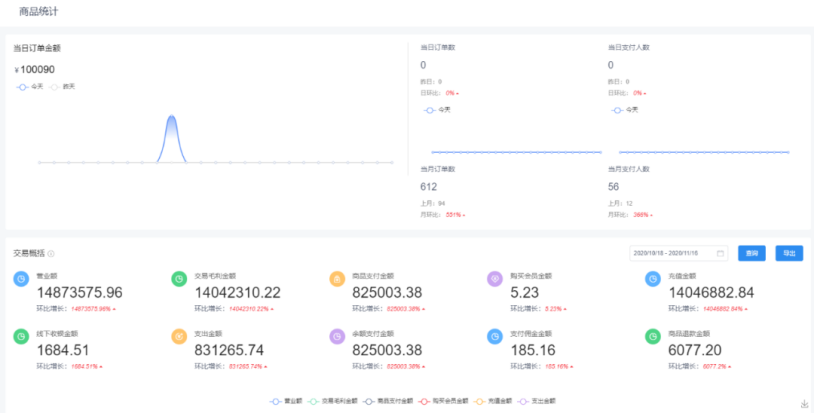
Task: Click the 购买会员金额 purple icon
Action: [494, 280]
